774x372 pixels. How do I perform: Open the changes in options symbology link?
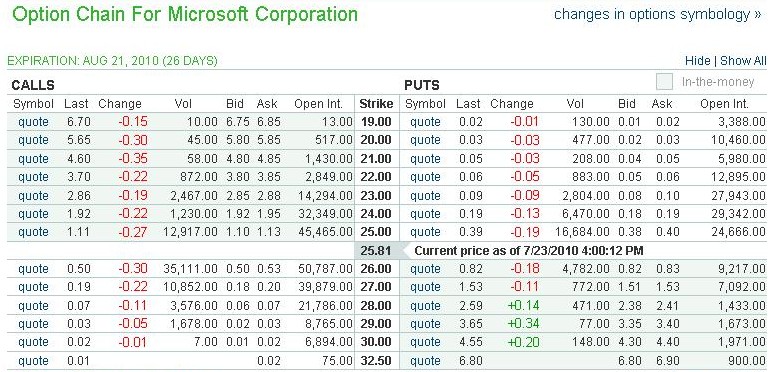tap(658, 14)
